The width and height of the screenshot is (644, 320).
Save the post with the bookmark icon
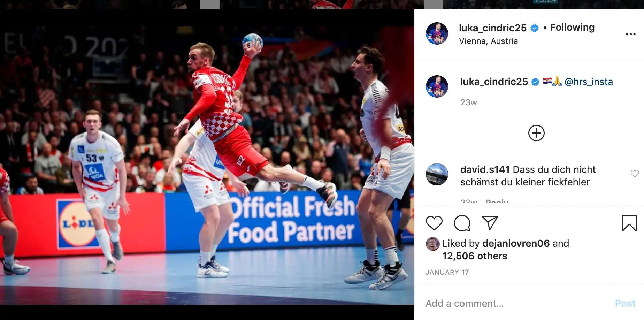click(629, 223)
